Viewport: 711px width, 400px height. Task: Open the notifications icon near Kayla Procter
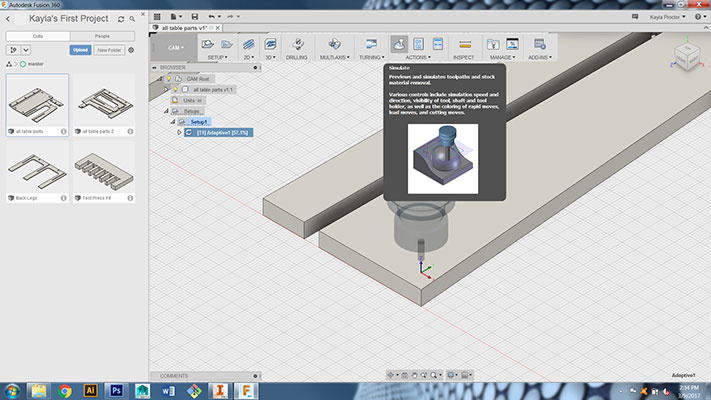coord(635,17)
